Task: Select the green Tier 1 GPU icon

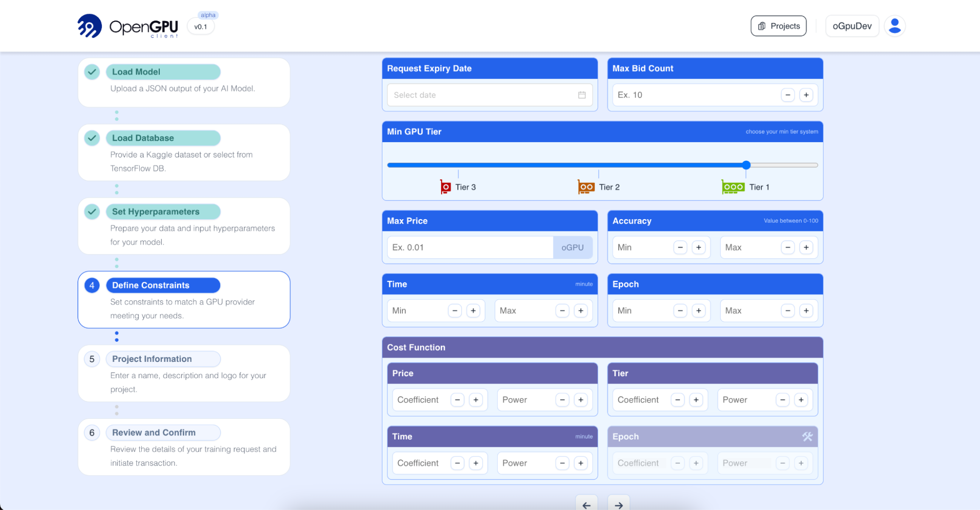Action: click(x=733, y=187)
